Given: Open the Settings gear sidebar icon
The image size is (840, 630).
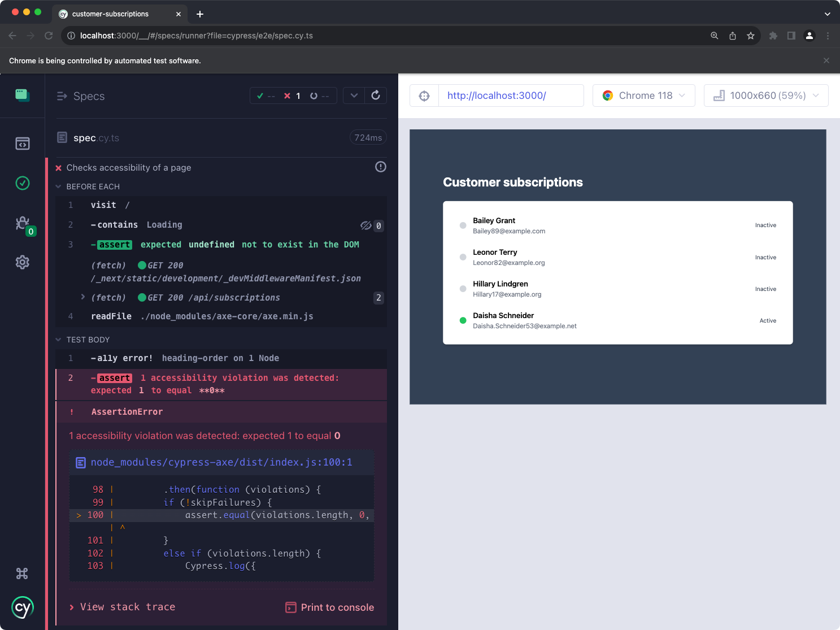Looking at the screenshot, I should pos(23,262).
